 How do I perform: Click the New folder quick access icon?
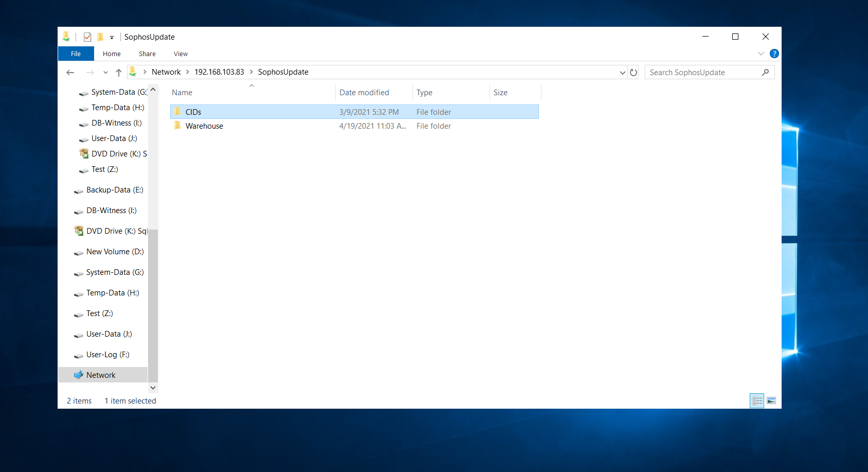click(x=100, y=37)
